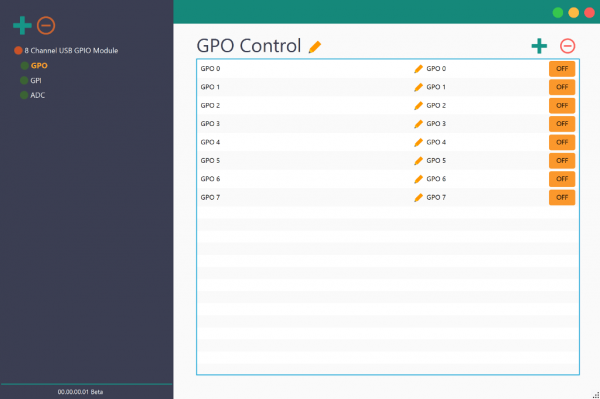600x399 pixels.
Task: Edit GPO 7 name with its pencil icon
Action: [418, 197]
